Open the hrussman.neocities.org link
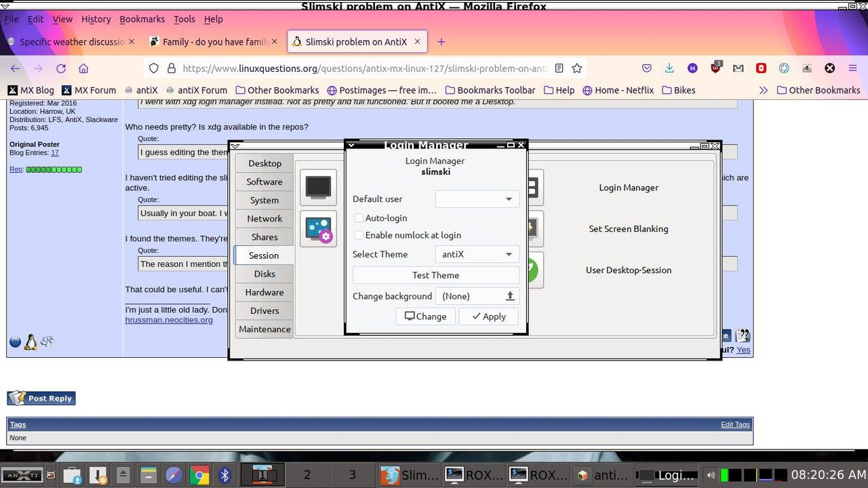868x488 pixels. click(169, 320)
